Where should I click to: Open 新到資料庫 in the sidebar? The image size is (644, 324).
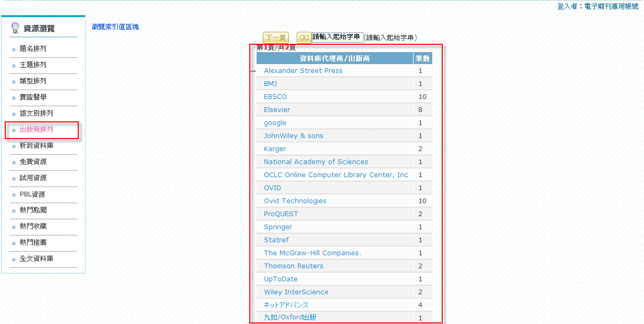click(36, 145)
